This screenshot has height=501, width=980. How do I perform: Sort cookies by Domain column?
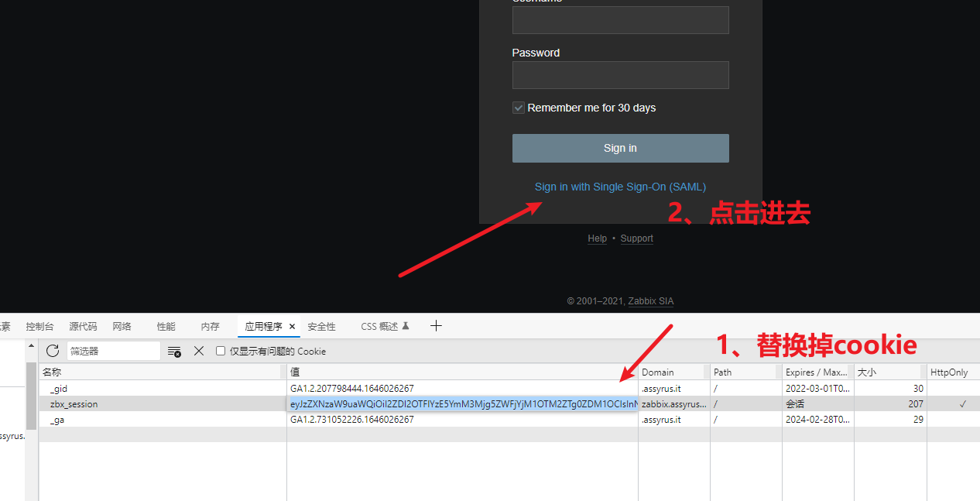click(x=674, y=372)
